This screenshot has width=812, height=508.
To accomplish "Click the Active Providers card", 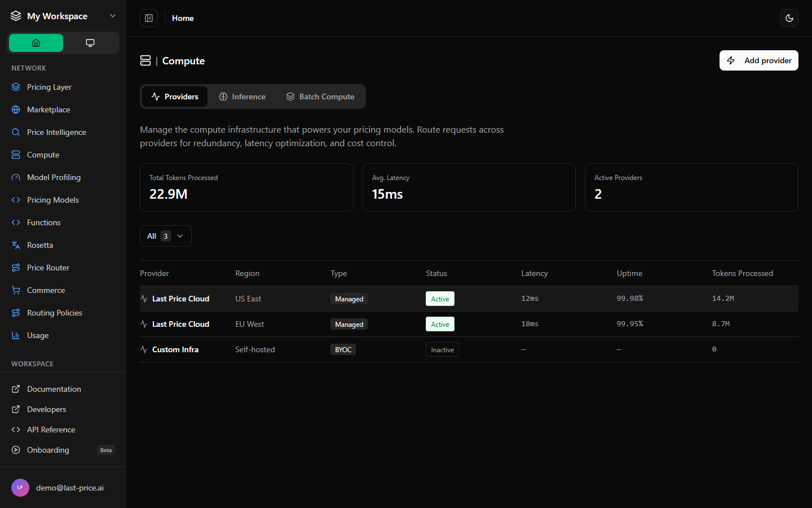I will [x=691, y=187].
